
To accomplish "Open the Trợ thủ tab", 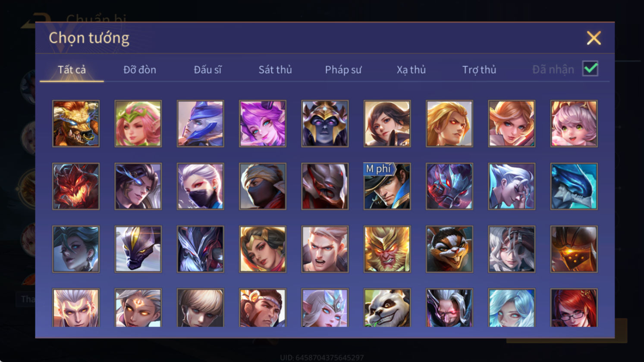I will [479, 69].
